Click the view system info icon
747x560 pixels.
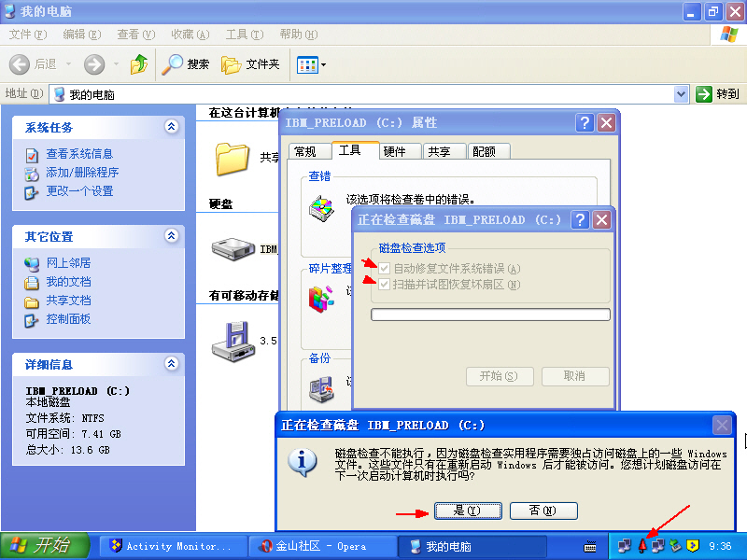[x=32, y=155]
